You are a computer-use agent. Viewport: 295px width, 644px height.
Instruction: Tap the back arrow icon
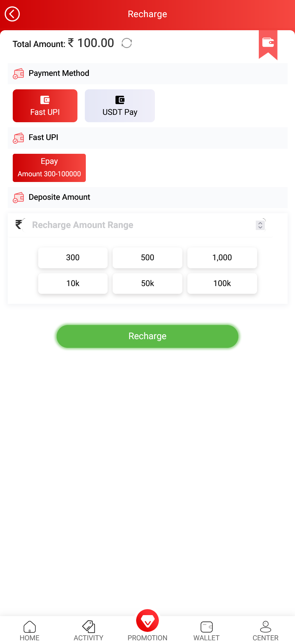(x=12, y=14)
